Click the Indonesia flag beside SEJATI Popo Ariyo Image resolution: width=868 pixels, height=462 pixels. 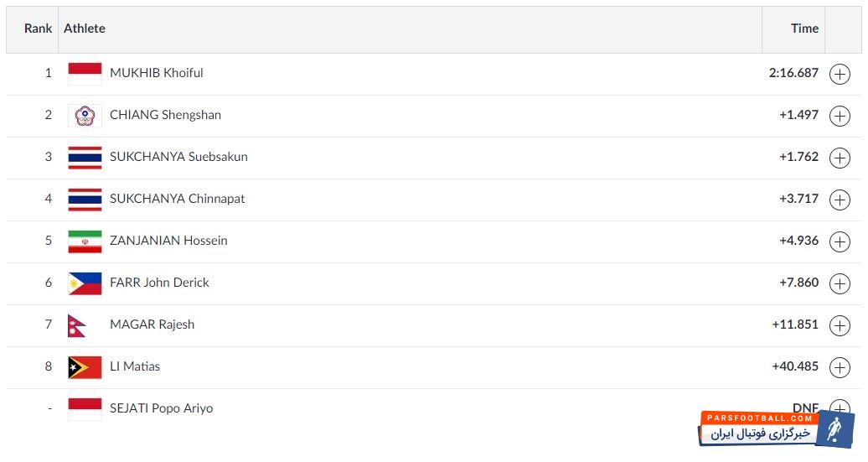[x=85, y=409]
